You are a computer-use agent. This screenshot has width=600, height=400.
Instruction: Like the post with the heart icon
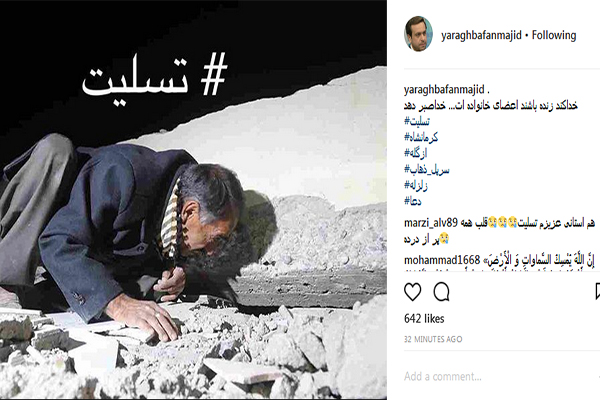click(412, 292)
